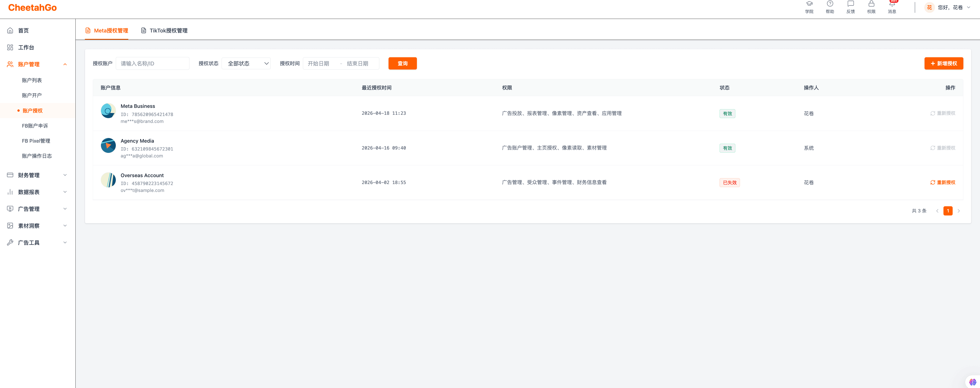Open the 全部状态 status dropdown
Viewport: 980px width, 388px height.
pos(246,64)
